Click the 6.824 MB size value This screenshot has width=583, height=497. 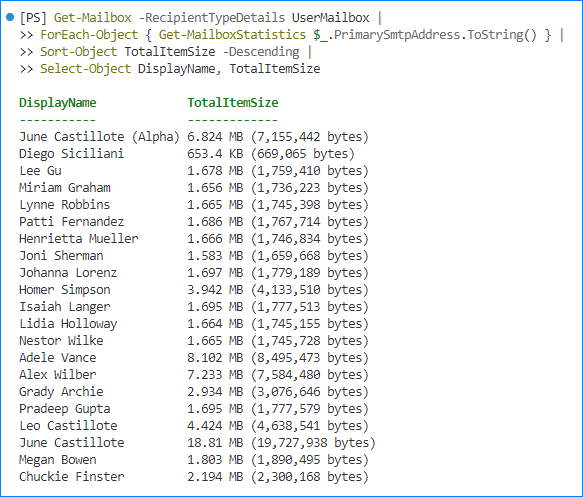click(x=215, y=137)
